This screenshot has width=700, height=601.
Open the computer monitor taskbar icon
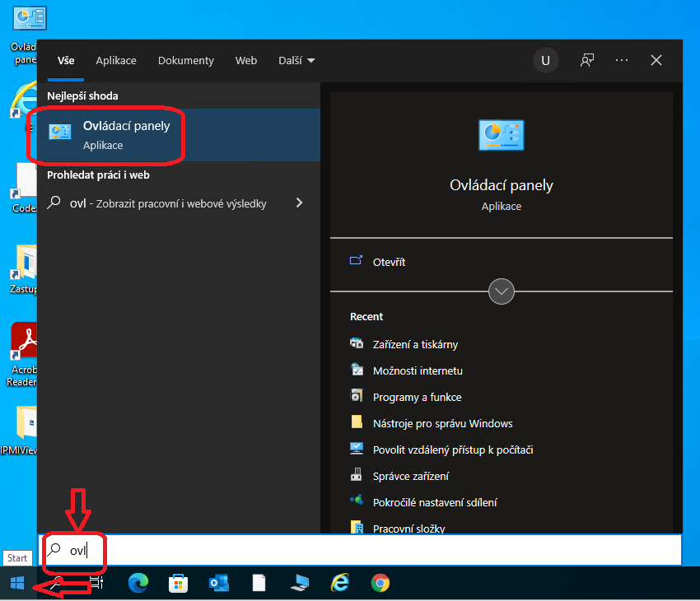(x=300, y=583)
